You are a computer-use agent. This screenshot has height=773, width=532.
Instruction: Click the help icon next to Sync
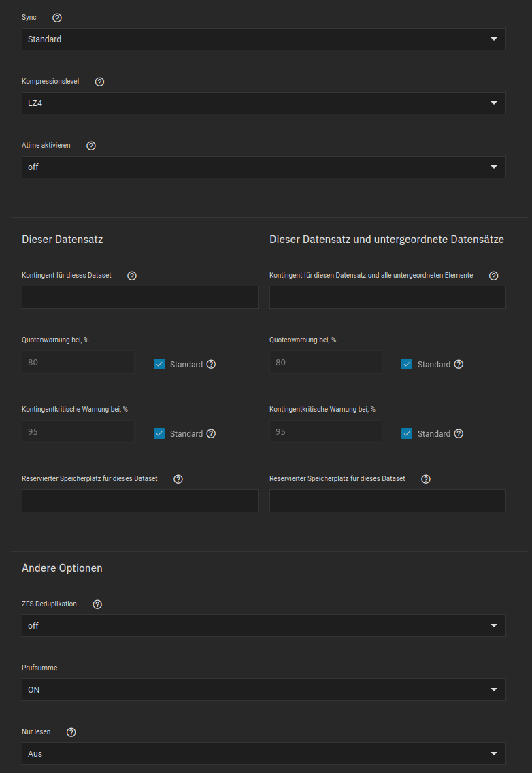[x=57, y=18]
